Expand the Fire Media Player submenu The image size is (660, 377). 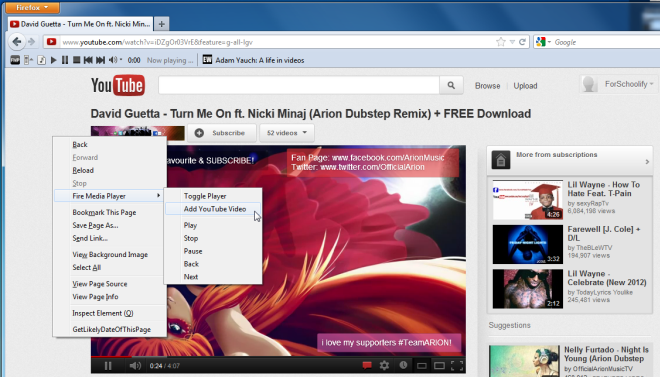109,196
